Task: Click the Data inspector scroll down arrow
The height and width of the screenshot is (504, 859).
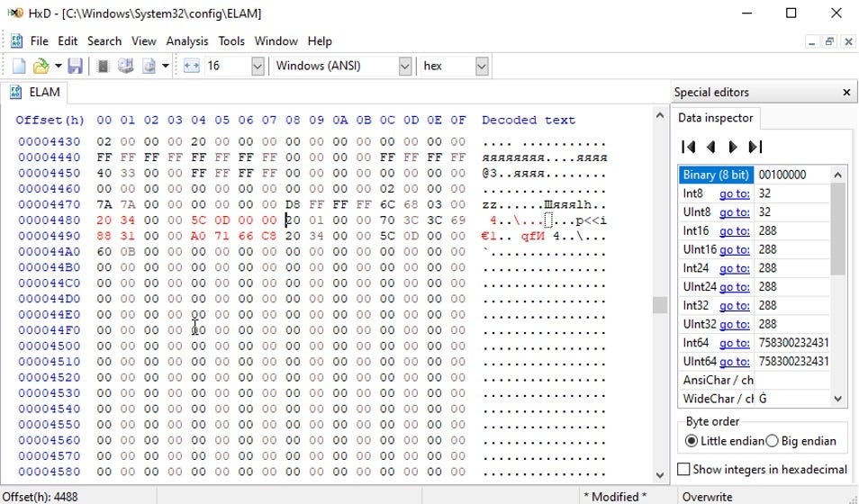Action: [837, 399]
